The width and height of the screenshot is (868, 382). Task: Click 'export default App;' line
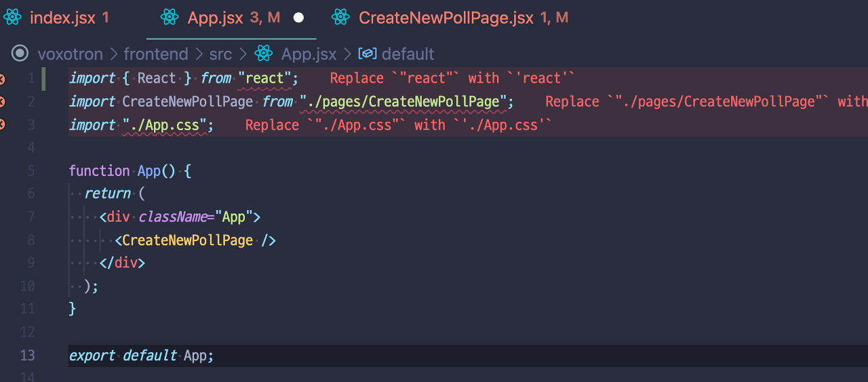pyautogui.click(x=141, y=356)
